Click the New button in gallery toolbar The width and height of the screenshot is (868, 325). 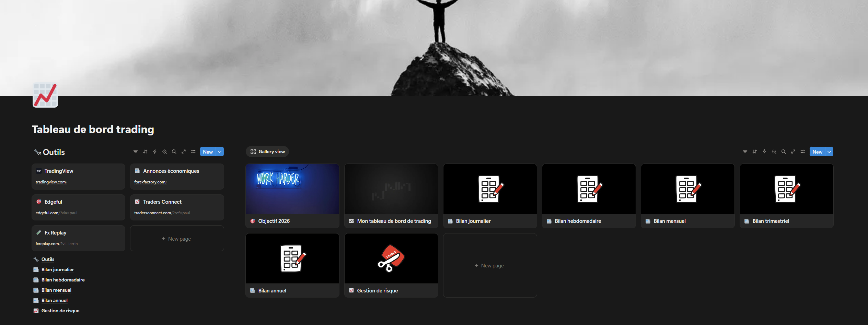[817, 152]
